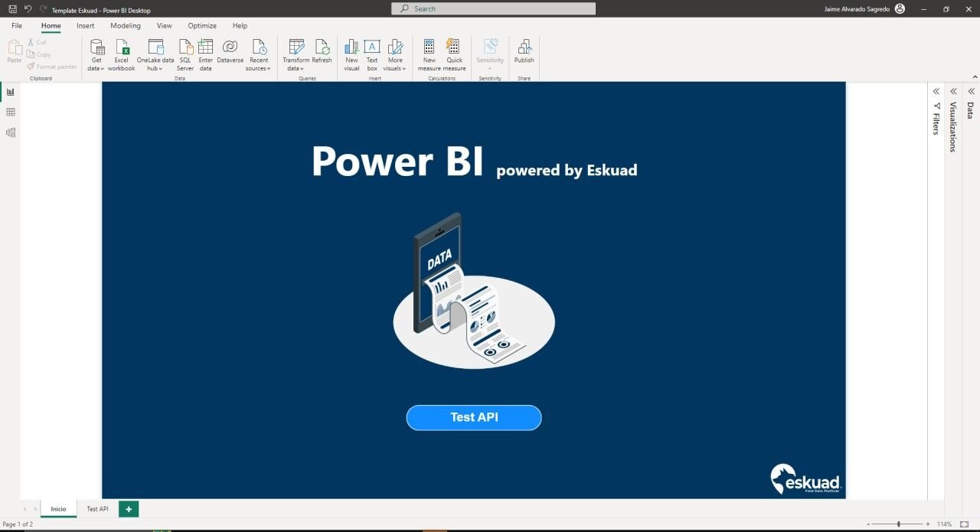Click the 114% zoom level value

[945, 524]
